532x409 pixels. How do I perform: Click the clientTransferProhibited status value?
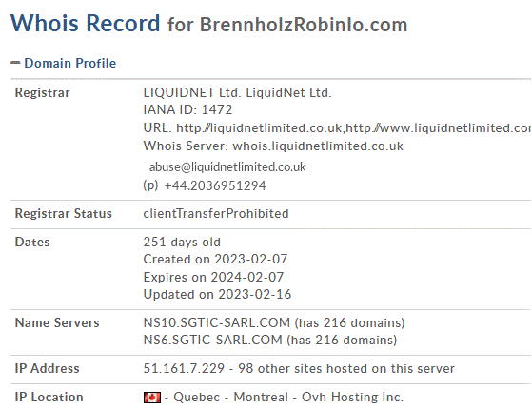[x=216, y=214]
